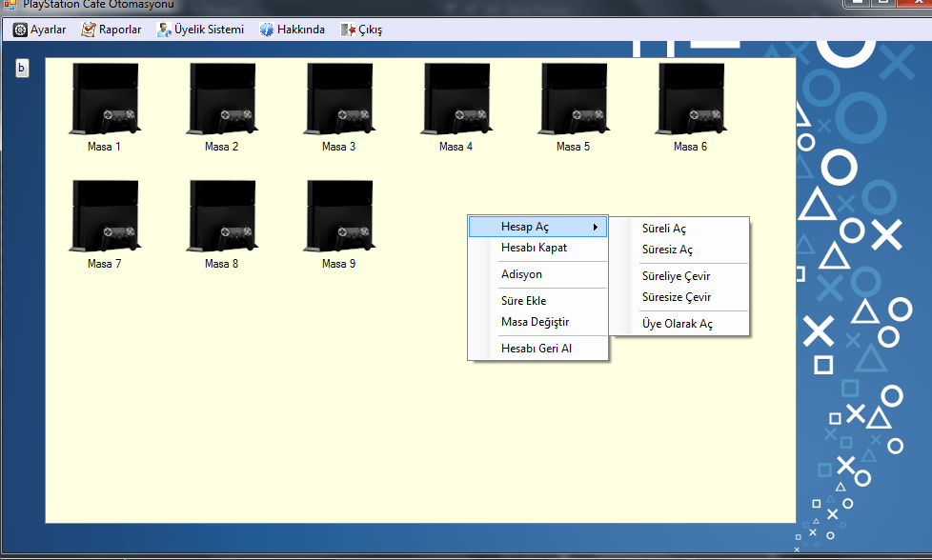
Task: Open the Raporlar reports menu
Action: click(111, 30)
